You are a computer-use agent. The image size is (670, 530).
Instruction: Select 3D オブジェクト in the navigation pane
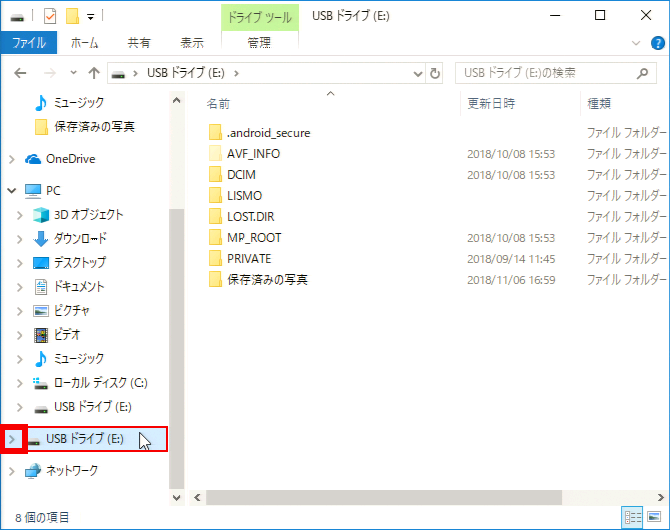pyautogui.click(x=78, y=215)
